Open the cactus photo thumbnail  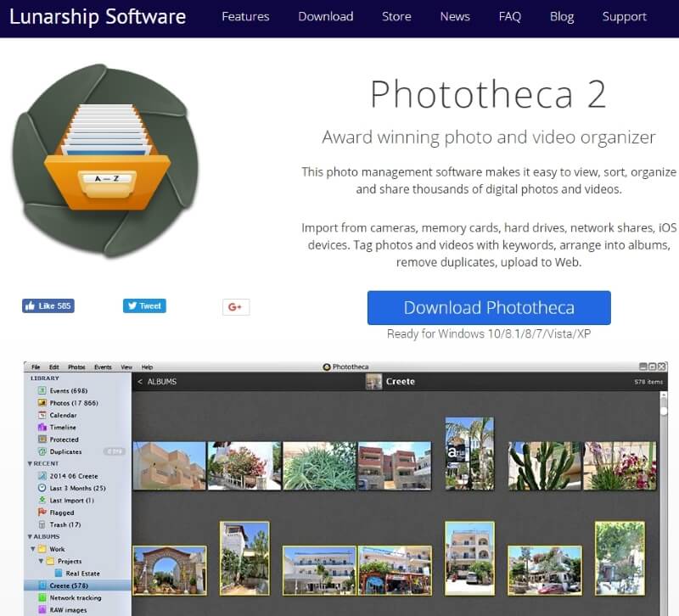click(544, 466)
